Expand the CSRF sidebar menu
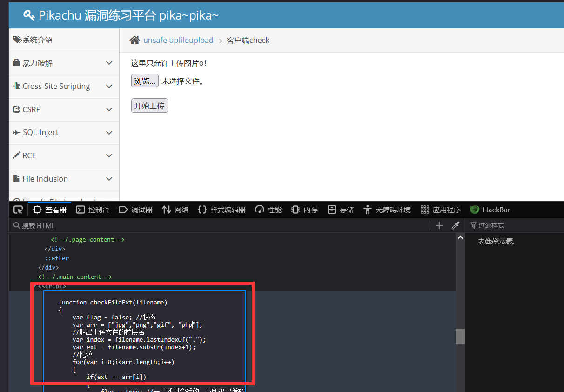564x392 pixels. point(64,109)
